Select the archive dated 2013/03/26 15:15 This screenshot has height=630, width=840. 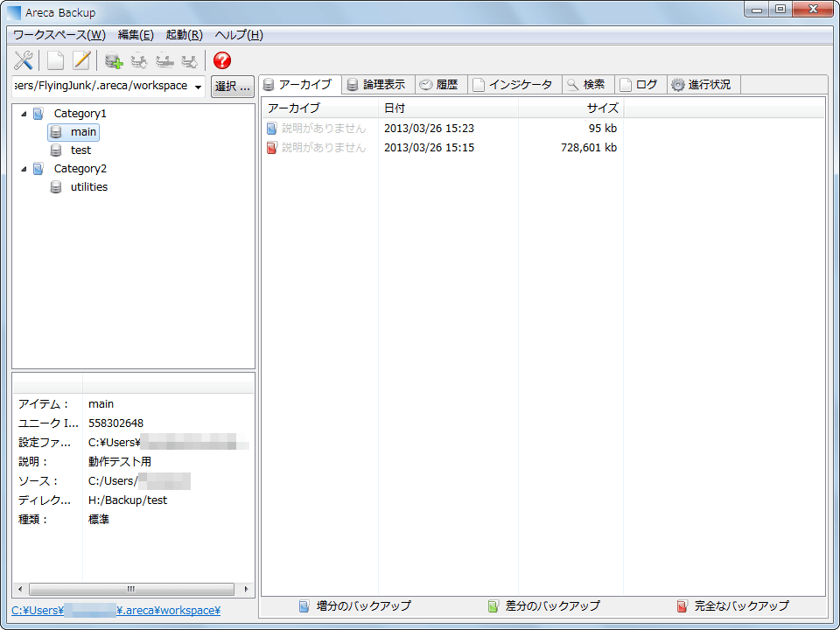(429, 148)
